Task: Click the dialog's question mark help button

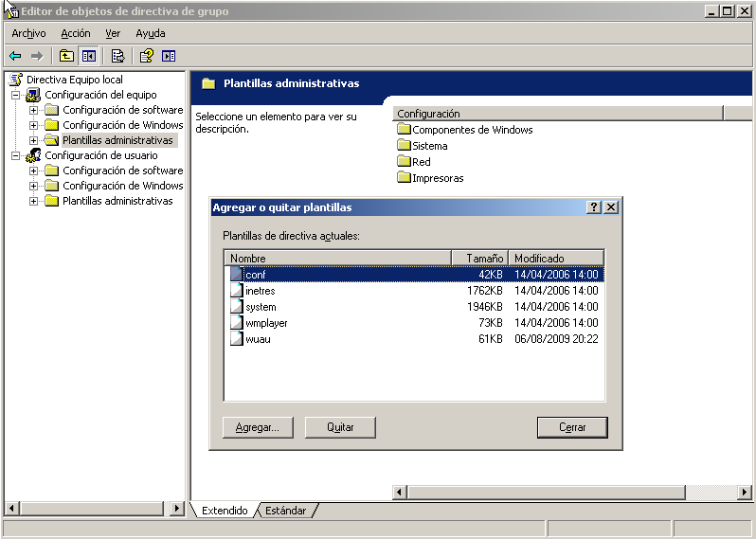Action: (x=594, y=207)
